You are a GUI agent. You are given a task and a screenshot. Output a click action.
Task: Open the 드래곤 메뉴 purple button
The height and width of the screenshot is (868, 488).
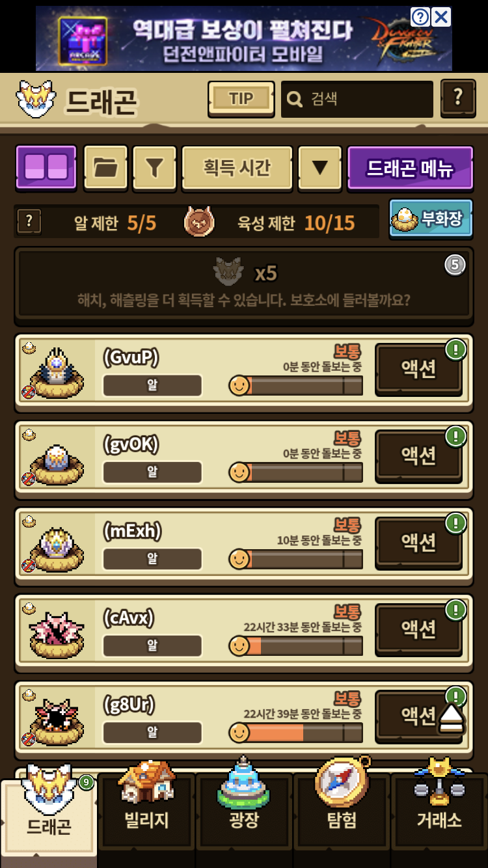point(410,167)
